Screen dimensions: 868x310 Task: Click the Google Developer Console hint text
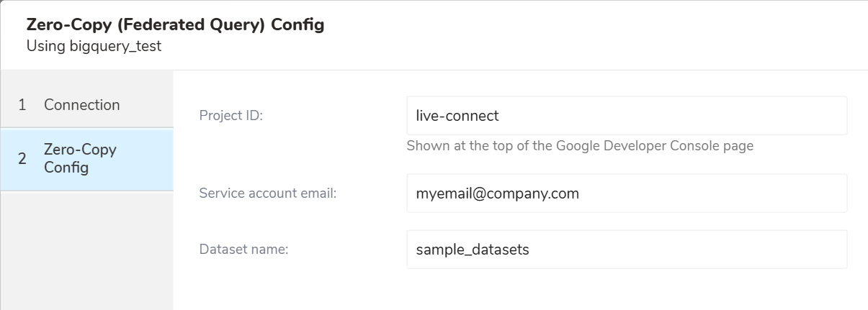point(580,146)
